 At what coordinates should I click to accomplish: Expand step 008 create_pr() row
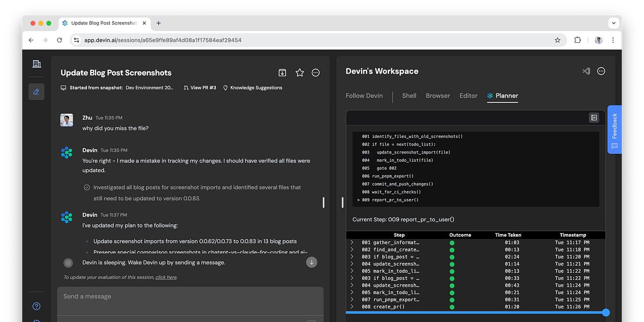[x=352, y=306]
